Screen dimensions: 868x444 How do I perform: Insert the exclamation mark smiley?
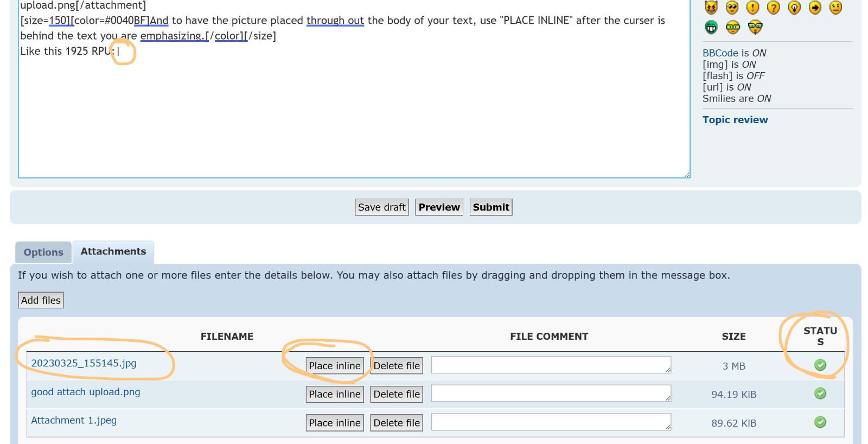click(752, 8)
